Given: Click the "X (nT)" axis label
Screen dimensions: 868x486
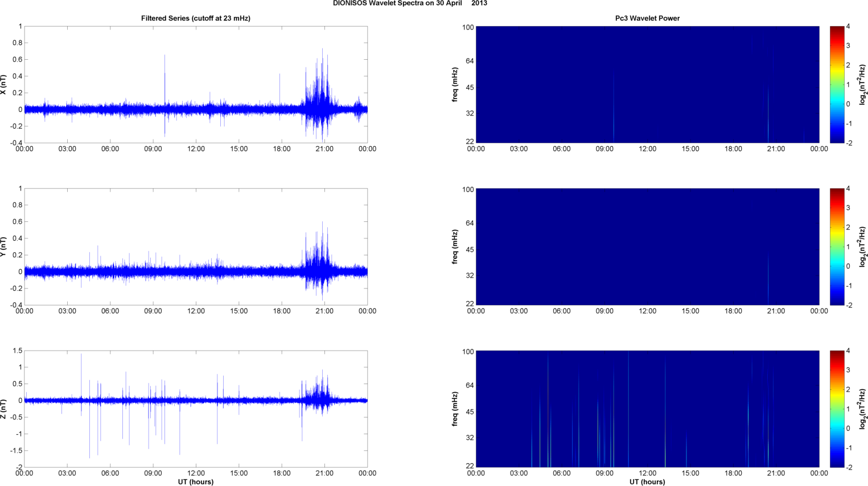Looking at the screenshot, I should (4, 85).
